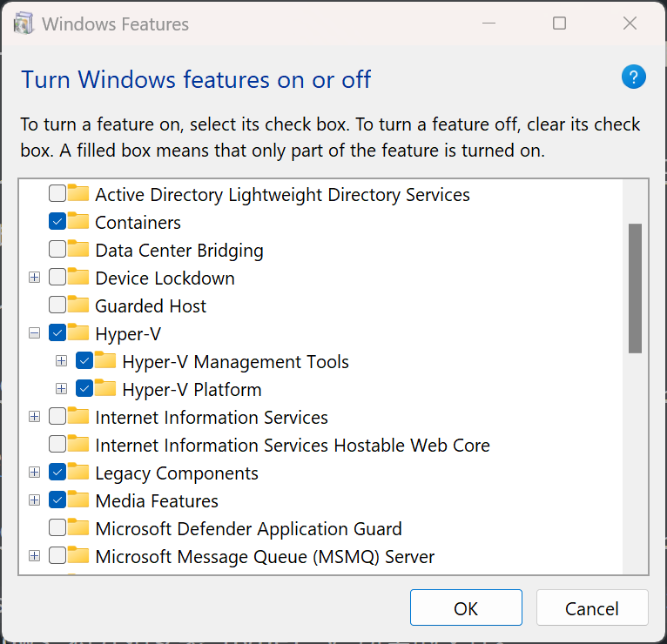
Task: Click the folder icon beside Hyper-V Platform
Action: 106,389
